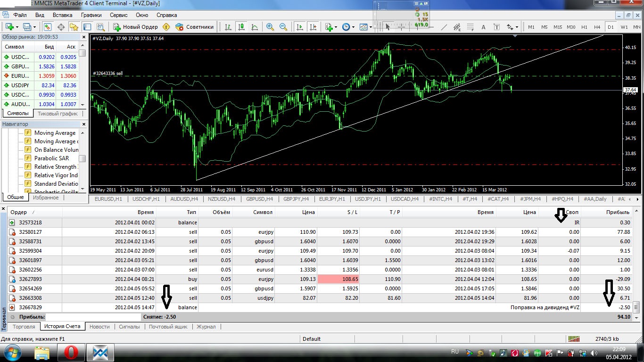644x362 pixels.
Task: Select the H1 timeframe button
Action: 584,27
